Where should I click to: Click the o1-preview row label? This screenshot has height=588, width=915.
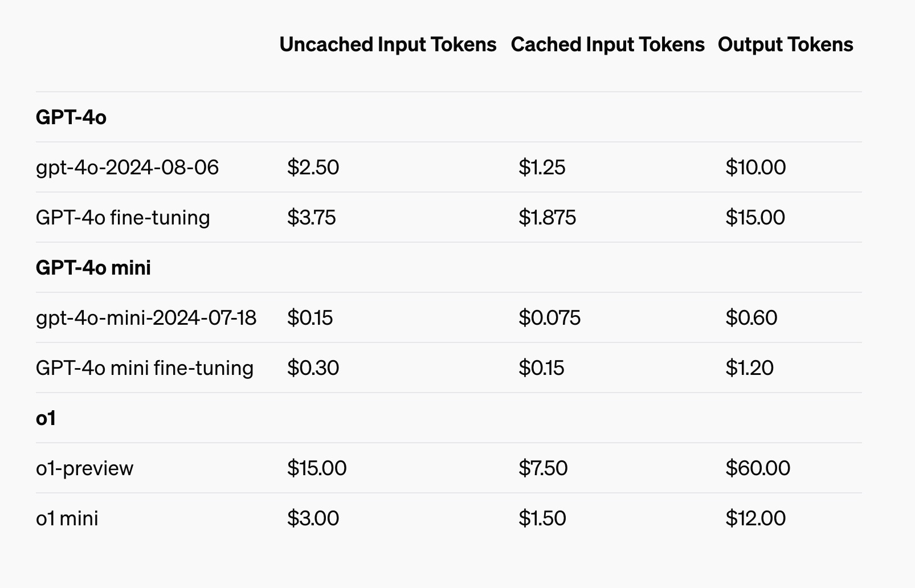(x=85, y=468)
